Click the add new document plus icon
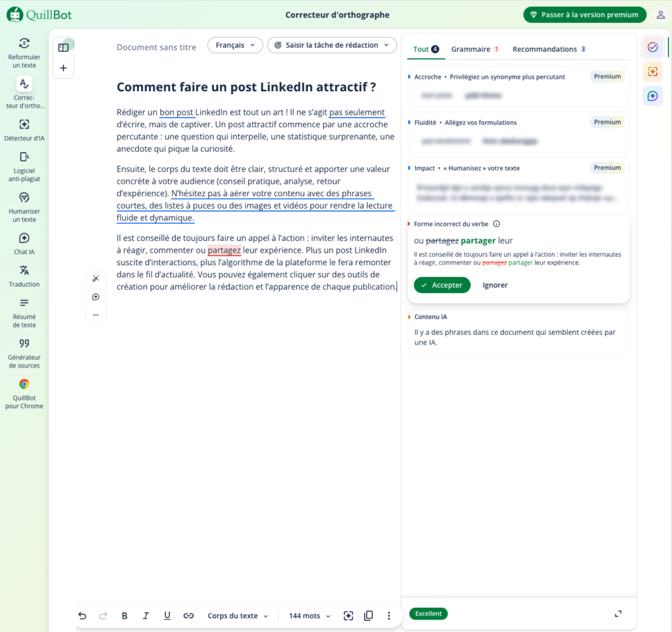 click(x=63, y=68)
